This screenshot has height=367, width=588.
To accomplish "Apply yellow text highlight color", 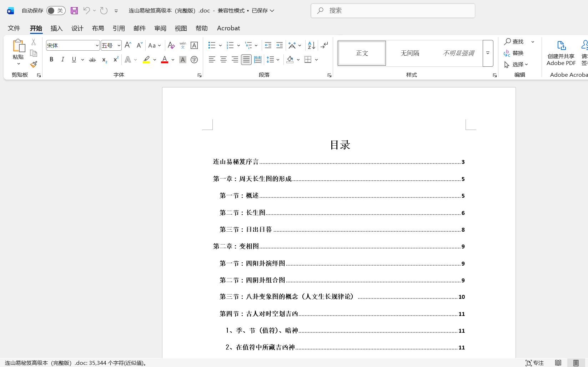I will [146, 60].
